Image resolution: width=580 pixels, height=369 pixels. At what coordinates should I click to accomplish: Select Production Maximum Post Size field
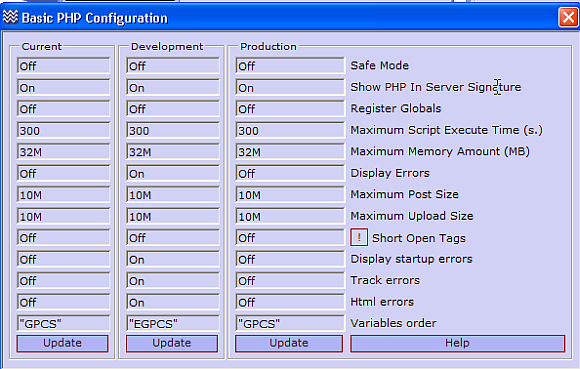point(290,194)
